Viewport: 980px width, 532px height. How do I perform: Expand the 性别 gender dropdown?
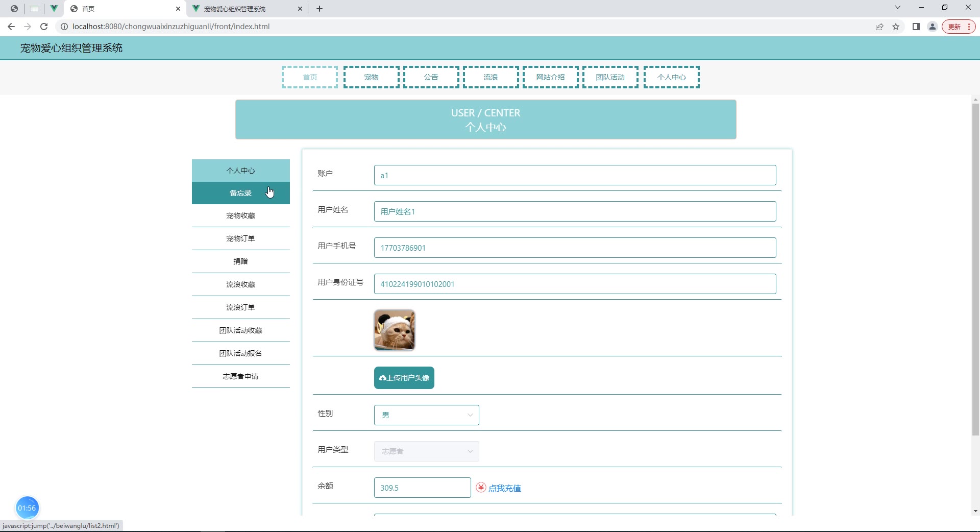pos(426,415)
